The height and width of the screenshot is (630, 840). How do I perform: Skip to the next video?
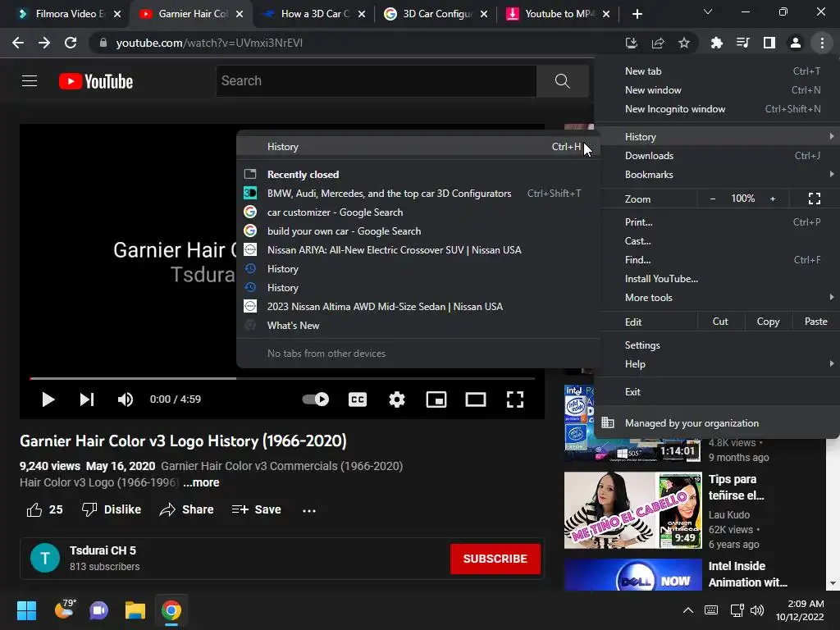click(87, 399)
